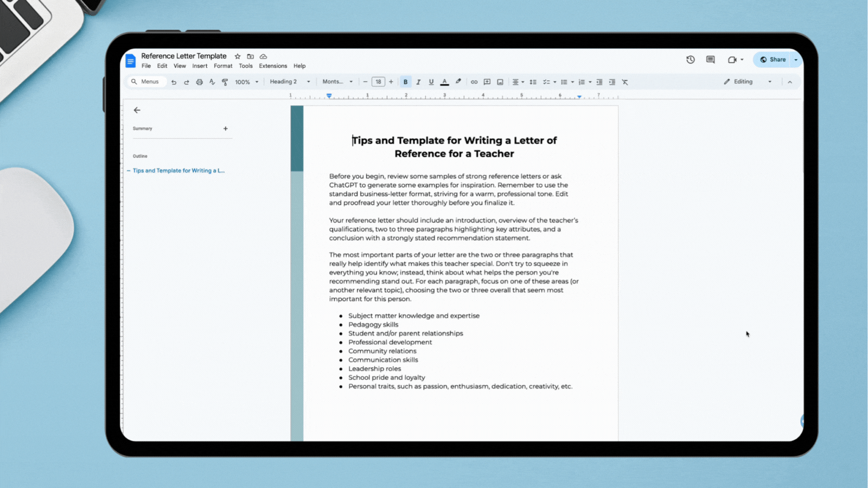Show all comments
Viewport: 868px width, 488px height.
(x=711, y=60)
